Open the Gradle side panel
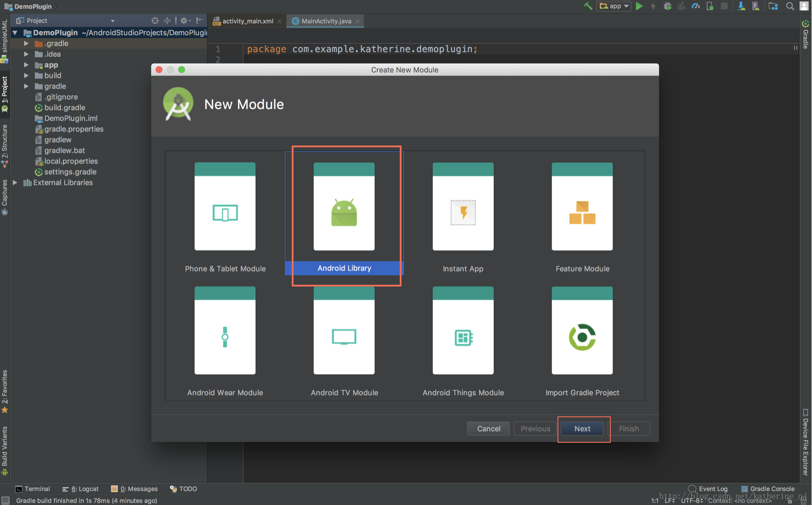The height and width of the screenshot is (505, 812). click(806, 34)
